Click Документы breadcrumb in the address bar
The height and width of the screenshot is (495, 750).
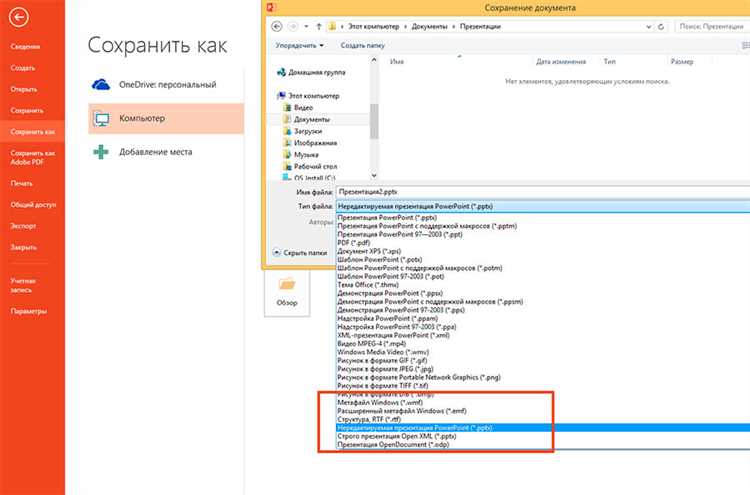click(430, 27)
